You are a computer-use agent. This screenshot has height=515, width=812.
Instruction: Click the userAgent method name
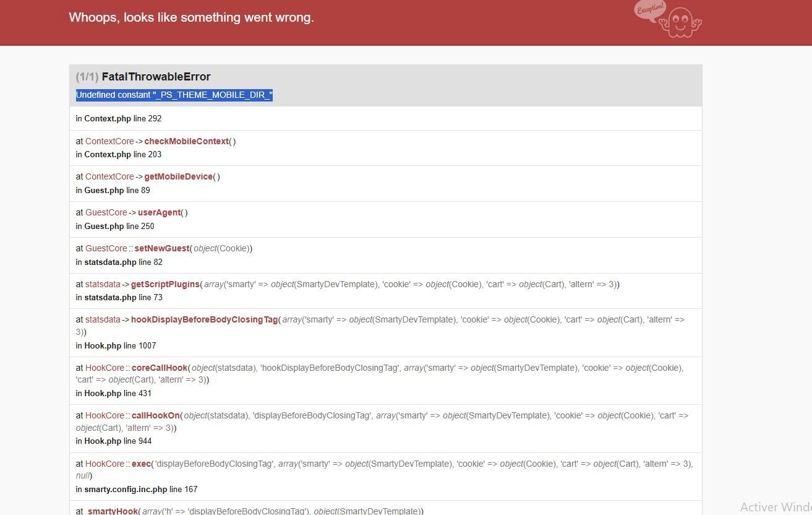[x=160, y=212]
